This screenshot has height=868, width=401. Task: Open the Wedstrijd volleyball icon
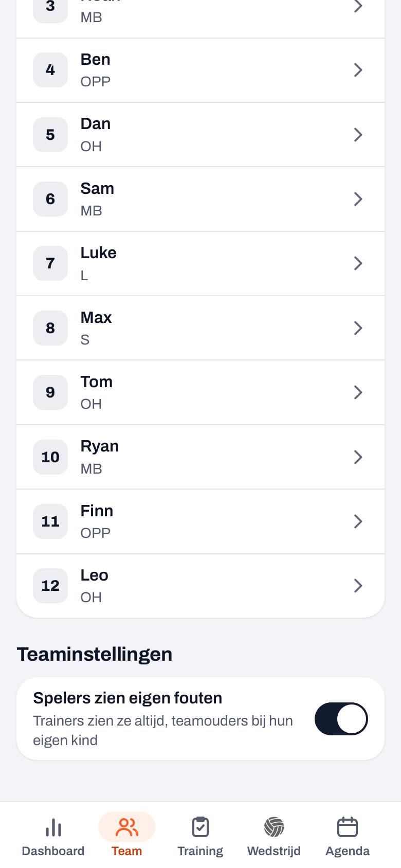[274, 827]
